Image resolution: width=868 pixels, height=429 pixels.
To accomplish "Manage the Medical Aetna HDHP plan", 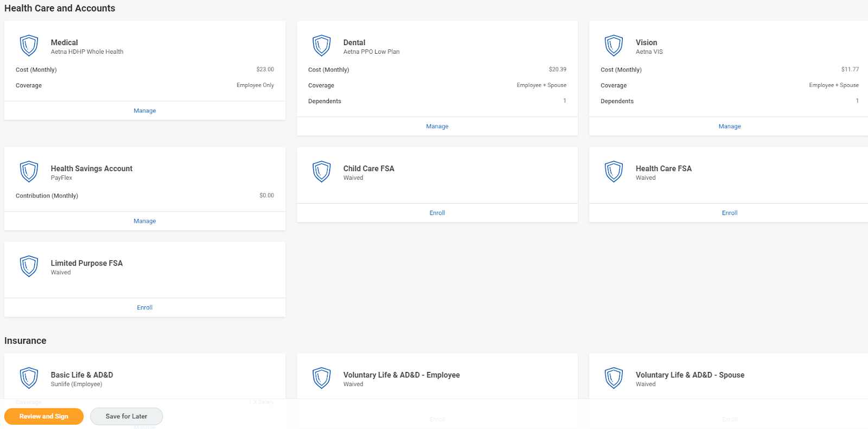I will [145, 111].
